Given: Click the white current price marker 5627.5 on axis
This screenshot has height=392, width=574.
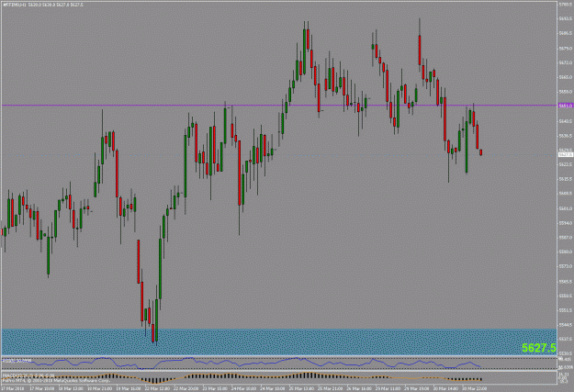Looking at the screenshot, I should click(x=566, y=155).
